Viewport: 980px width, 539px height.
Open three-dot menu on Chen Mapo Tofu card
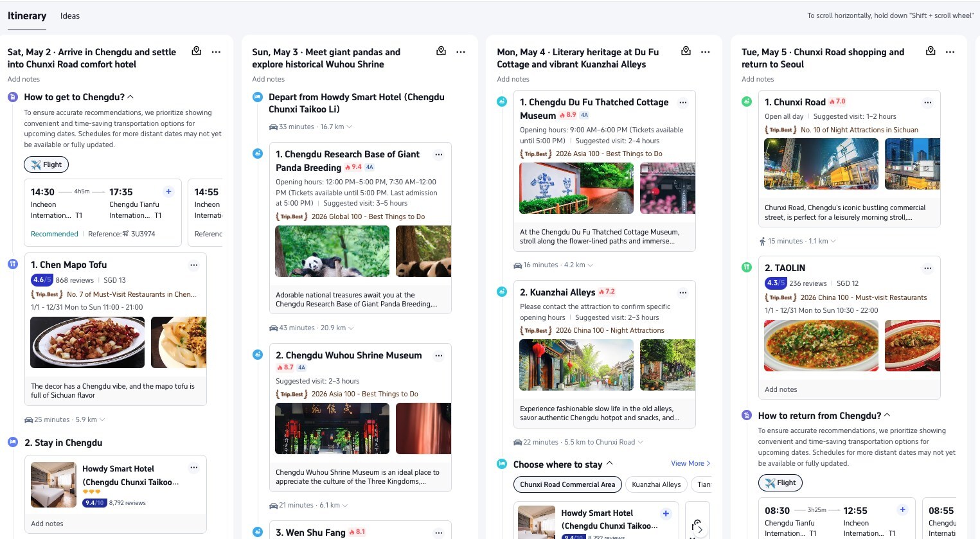(193, 265)
